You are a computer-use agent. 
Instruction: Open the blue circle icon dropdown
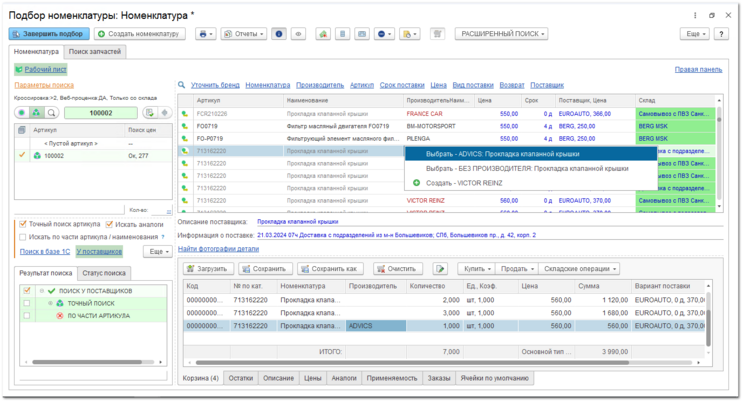tap(384, 34)
